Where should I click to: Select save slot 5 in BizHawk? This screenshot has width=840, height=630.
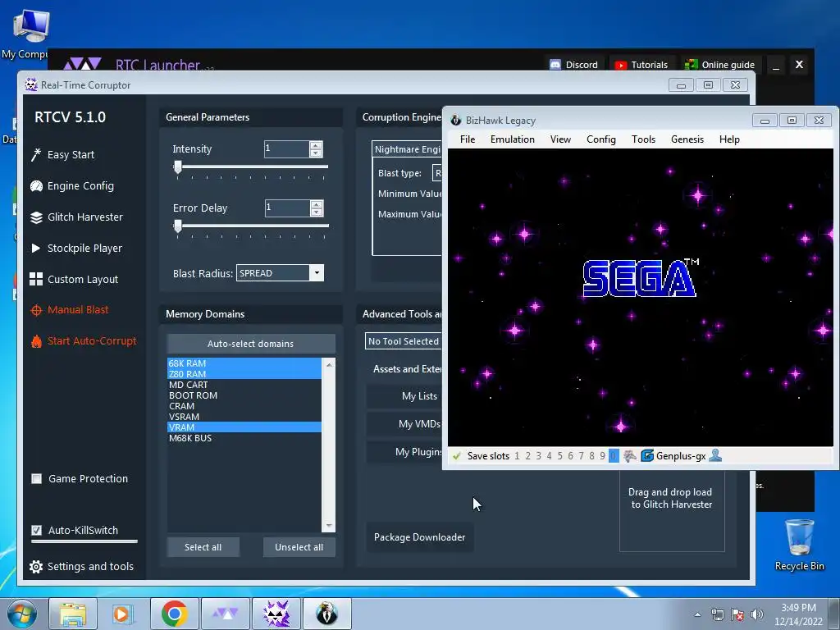(559, 456)
